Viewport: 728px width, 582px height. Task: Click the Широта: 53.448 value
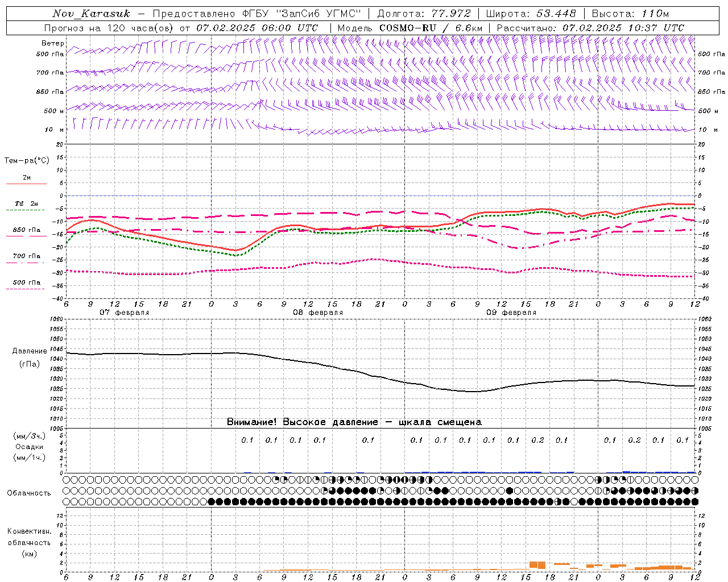point(531,14)
